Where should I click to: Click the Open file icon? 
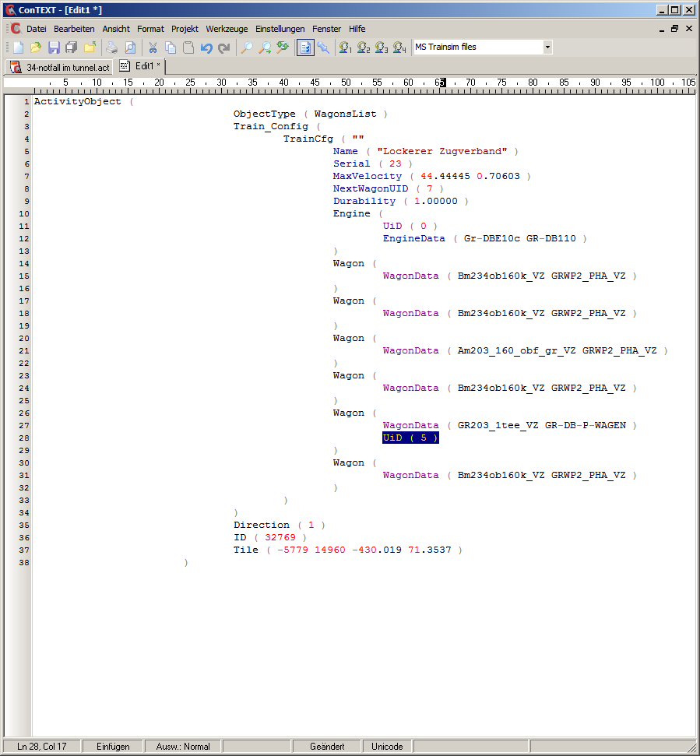click(36, 47)
